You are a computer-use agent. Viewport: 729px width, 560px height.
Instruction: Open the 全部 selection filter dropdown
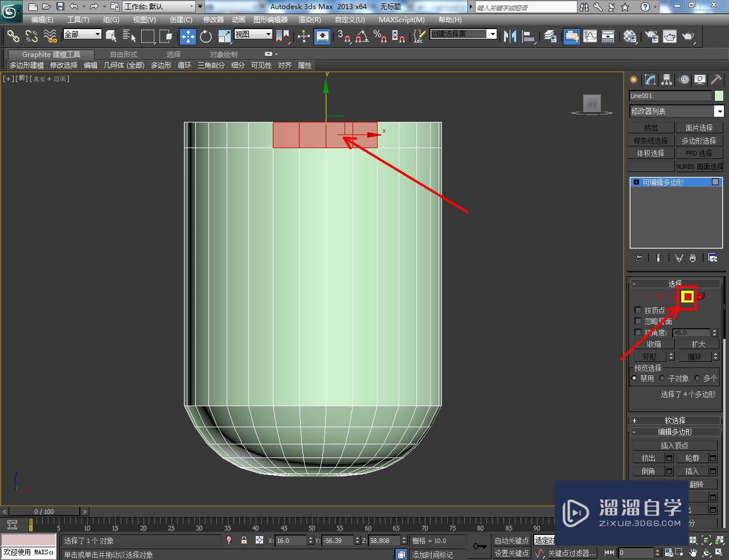point(82,34)
